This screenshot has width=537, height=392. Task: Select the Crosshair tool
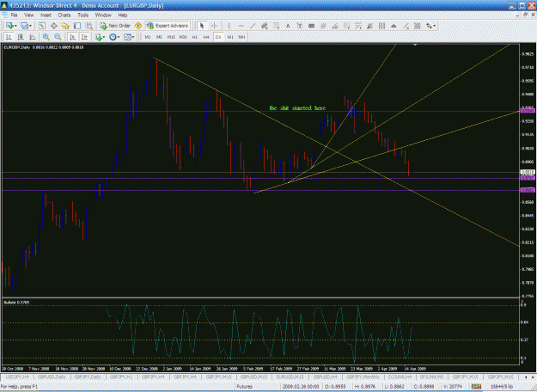[214, 26]
